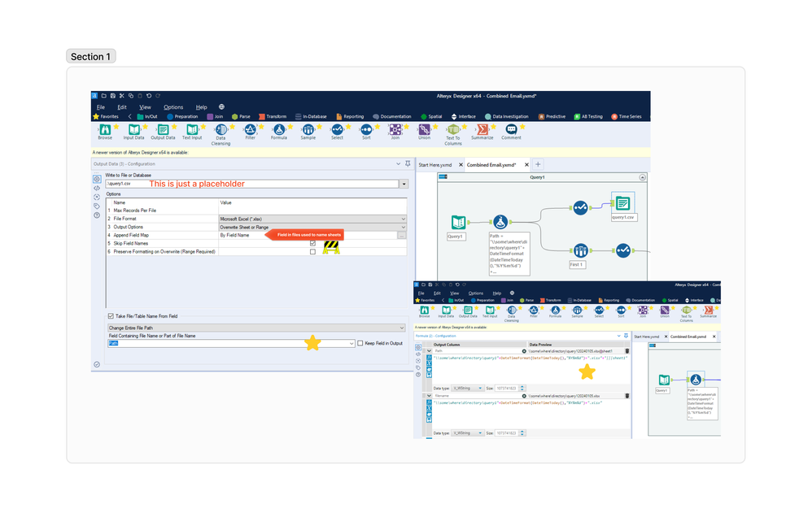The width and height of the screenshot is (812, 530).
Task: Select the Formula node on the Output Data window canvas
Action: pyautogui.click(x=500, y=222)
